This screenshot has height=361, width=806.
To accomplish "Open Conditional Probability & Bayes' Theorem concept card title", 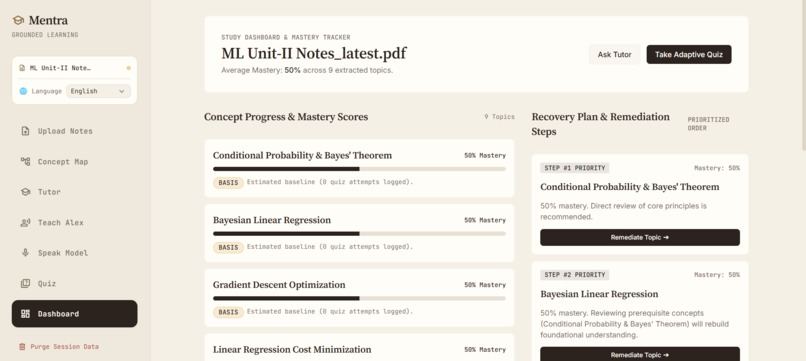I will [x=302, y=155].
